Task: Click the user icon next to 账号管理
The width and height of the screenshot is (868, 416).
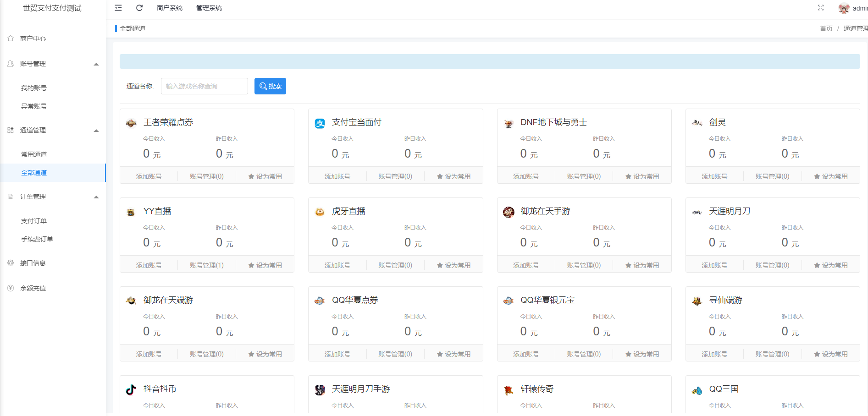Action: [10, 64]
